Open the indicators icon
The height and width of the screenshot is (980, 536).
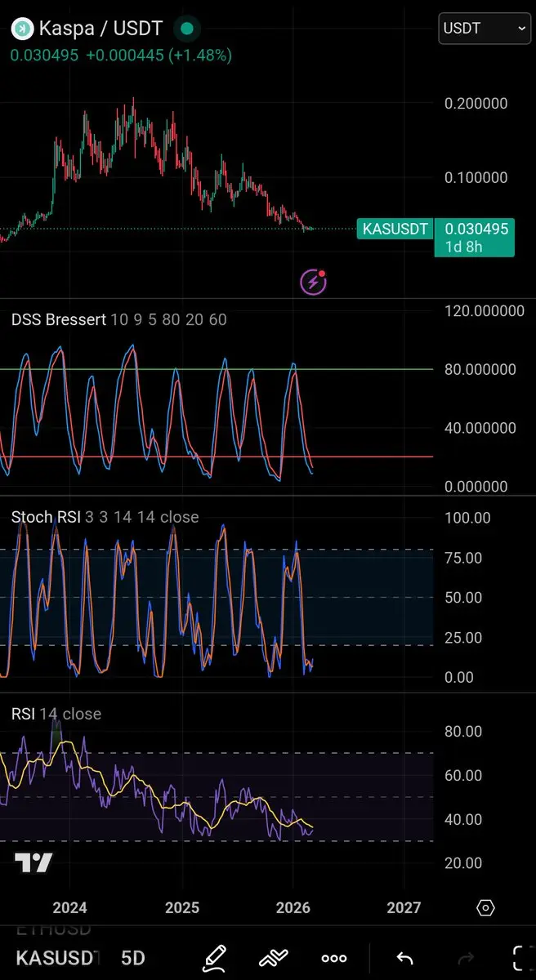[x=275, y=957]
